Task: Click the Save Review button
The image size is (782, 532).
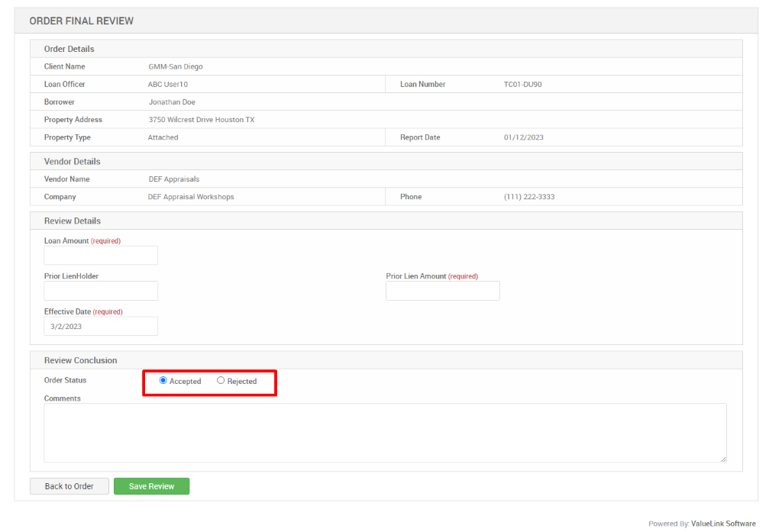Action: (151, 485)
